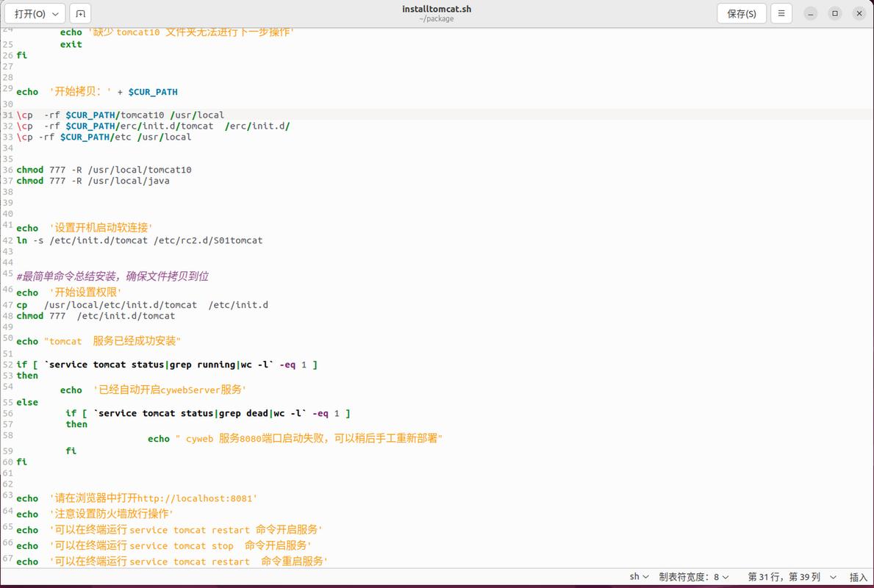Close the gedit window

click(859, 13)
